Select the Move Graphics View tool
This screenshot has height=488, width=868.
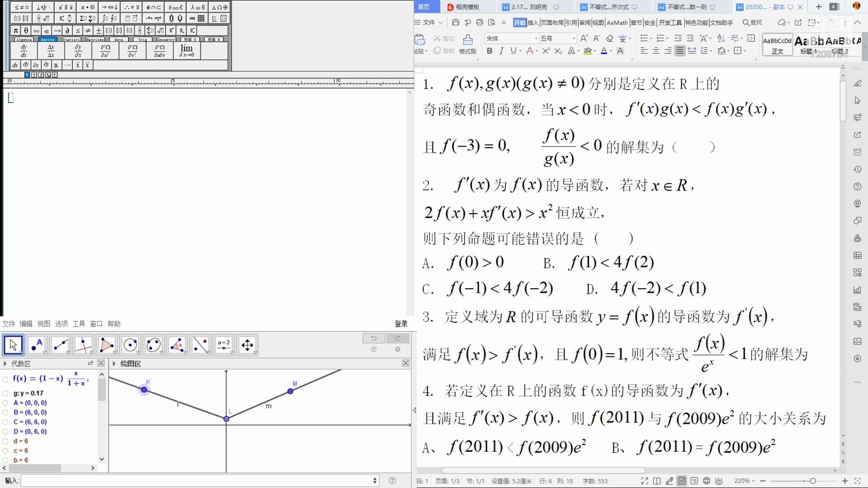tap(247, 345)
